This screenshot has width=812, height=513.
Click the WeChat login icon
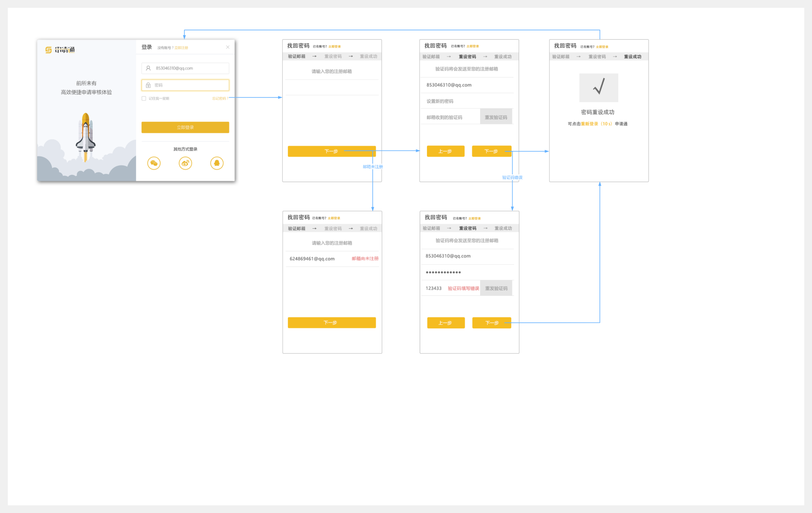tap(154, 163)
